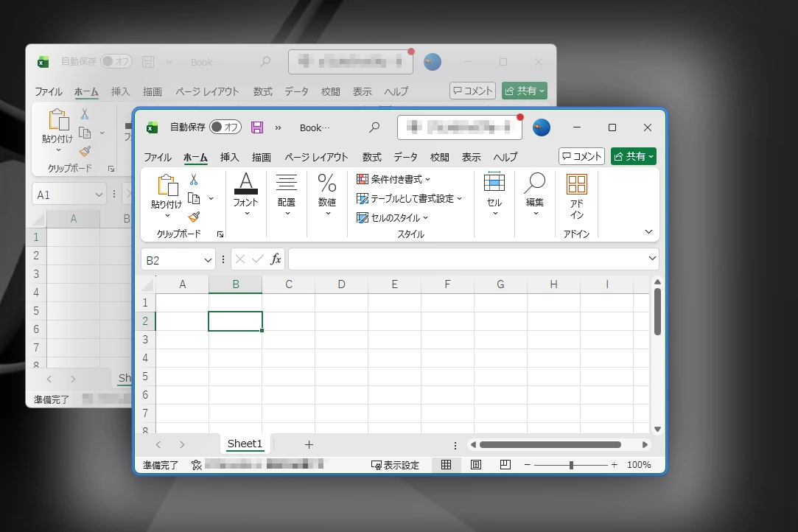The image size is (798, 532).
Task: Open the Copy dropdown arrow in front window
Action: click(x=211, y=198)
